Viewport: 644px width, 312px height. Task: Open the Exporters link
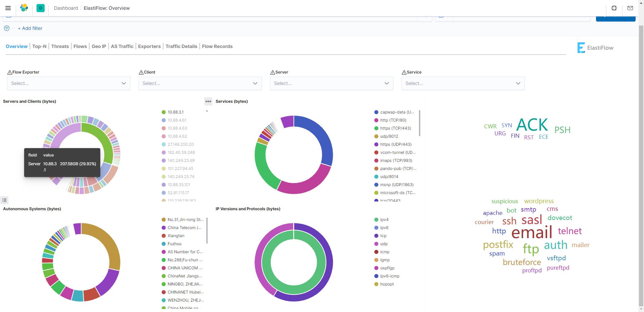(149, 46)
